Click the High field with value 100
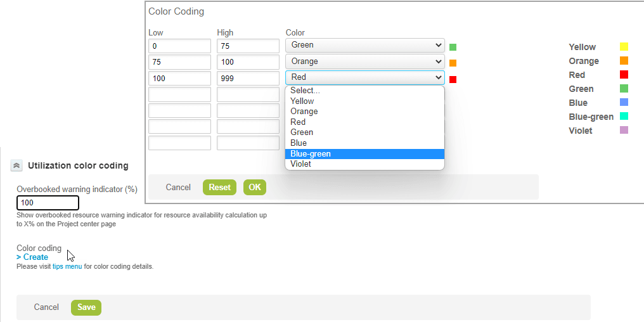The height and width of the screenshot is (322, 644). coord(248,62)
